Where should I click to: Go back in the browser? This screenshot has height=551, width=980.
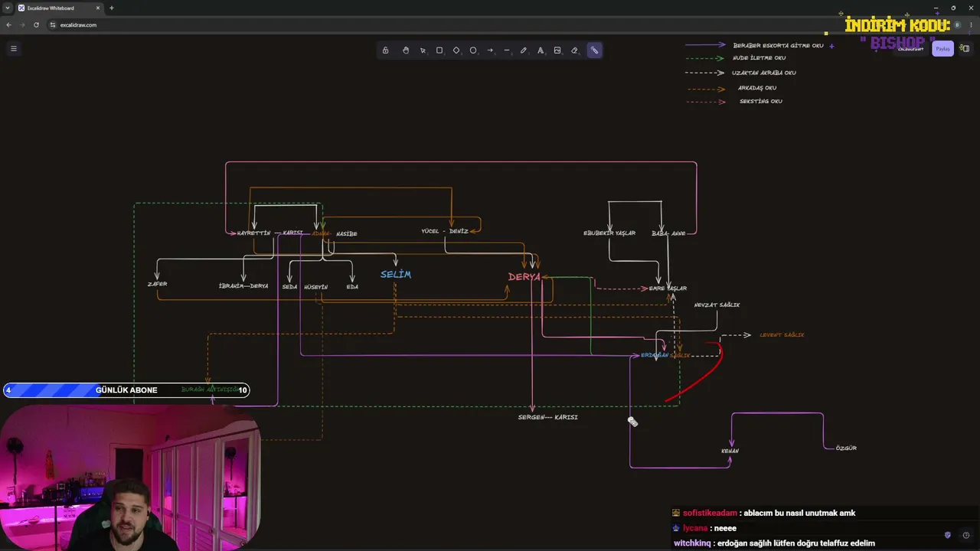tap(8, 25)
